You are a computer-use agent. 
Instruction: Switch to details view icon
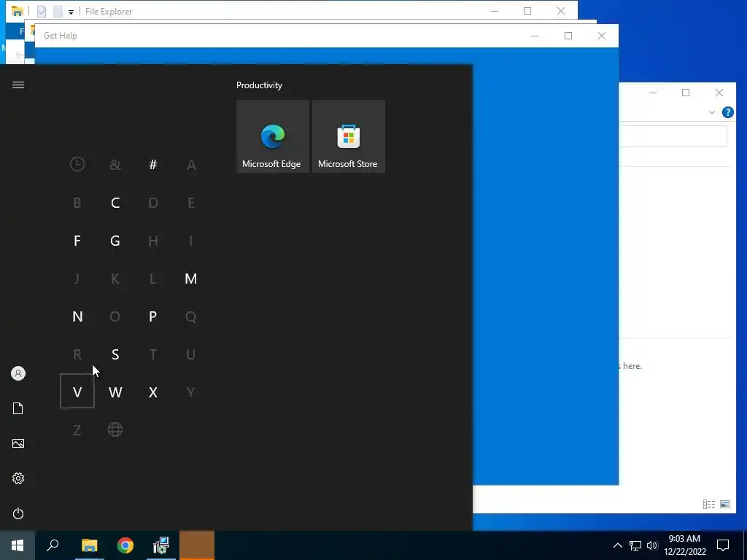tap(709, 505)
